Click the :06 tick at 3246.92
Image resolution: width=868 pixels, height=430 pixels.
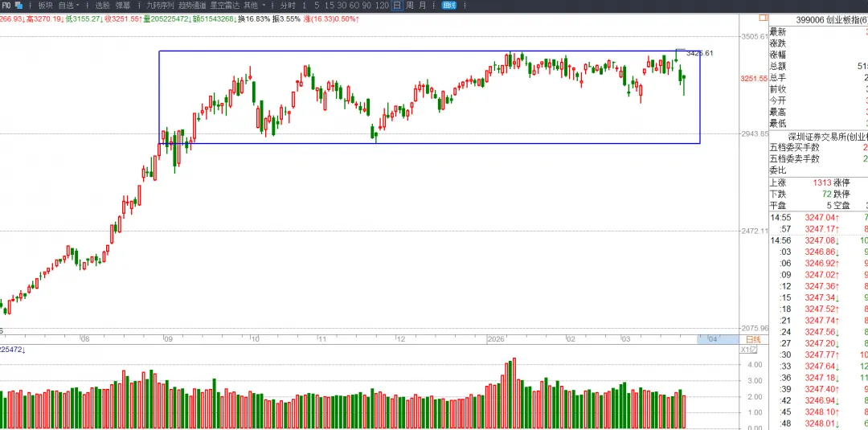click(819, 264)
